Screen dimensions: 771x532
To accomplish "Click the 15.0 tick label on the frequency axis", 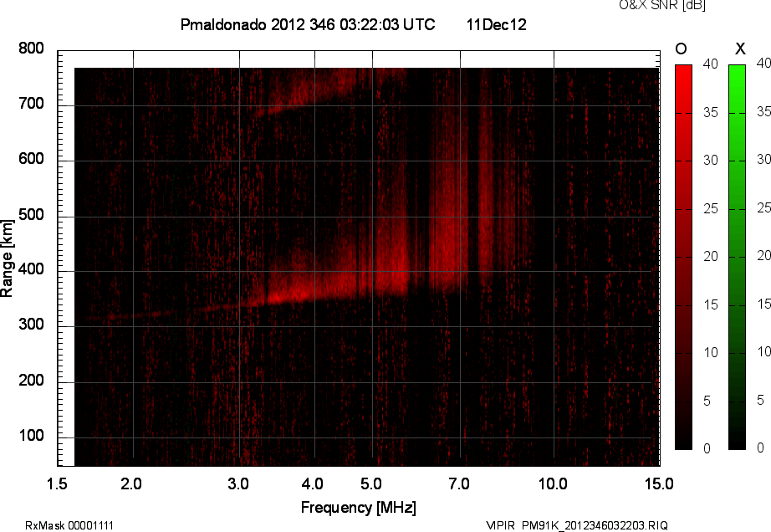I will coord(659,483).
